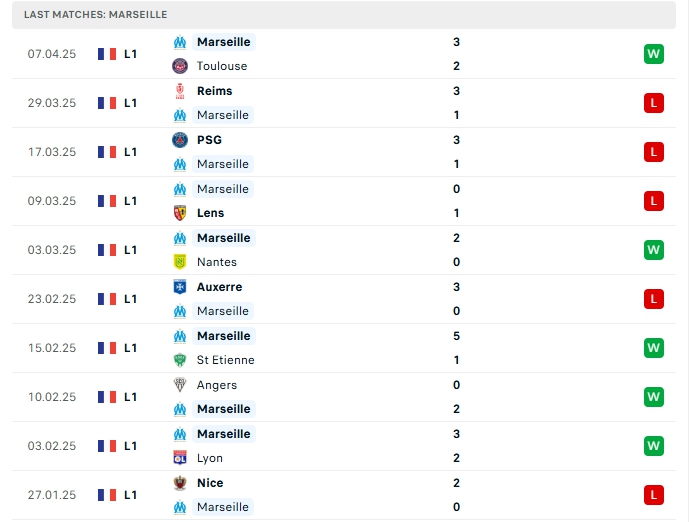Click the French flag in the 09.03.25 row
689x522 pixels.
pyautogui.click(x=107, y=201)
